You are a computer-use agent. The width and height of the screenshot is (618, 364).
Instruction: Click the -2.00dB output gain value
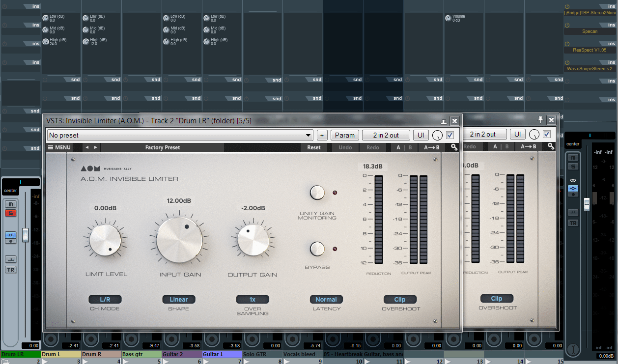point(253,208)
